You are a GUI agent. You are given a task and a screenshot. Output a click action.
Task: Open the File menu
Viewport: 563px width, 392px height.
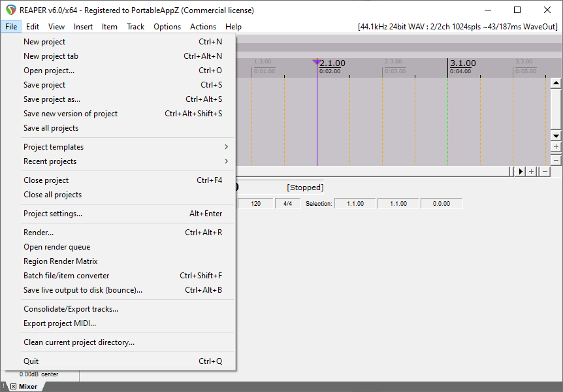[11, 27]
